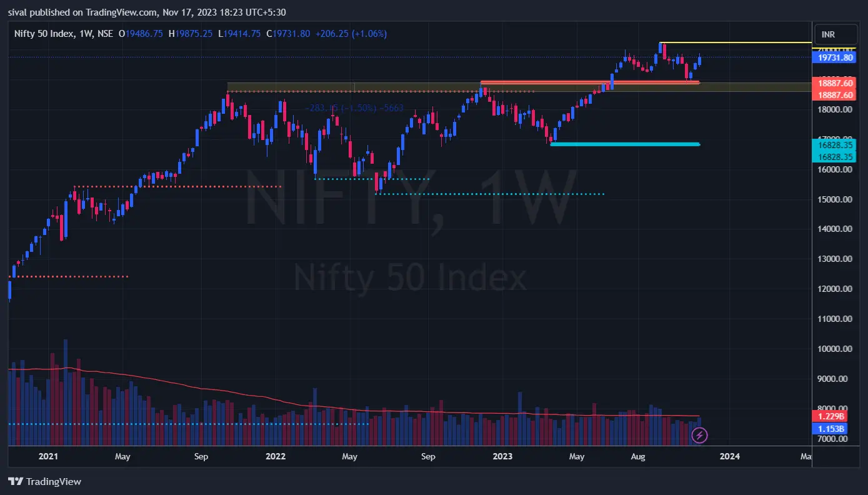Click the TradingView logo at bottom left
The width and height of the screenshot is (868, 495).
[x=44, y=482]
